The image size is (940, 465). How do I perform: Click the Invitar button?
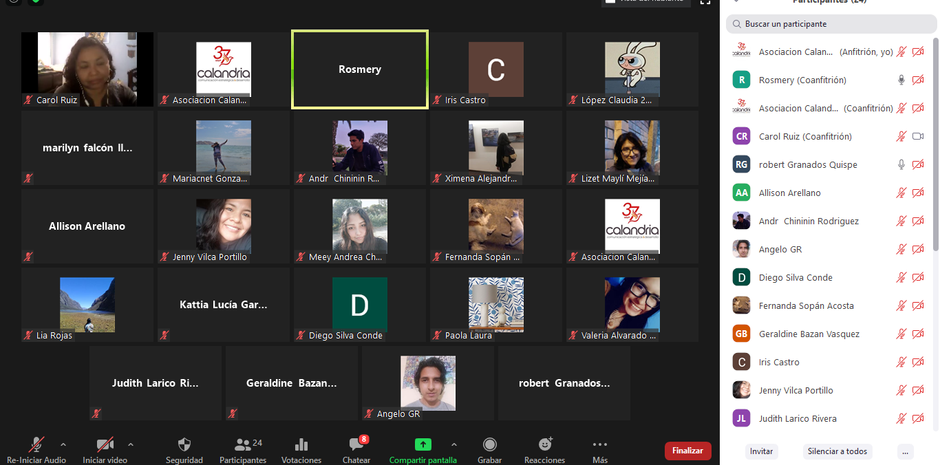pos(761,451)
